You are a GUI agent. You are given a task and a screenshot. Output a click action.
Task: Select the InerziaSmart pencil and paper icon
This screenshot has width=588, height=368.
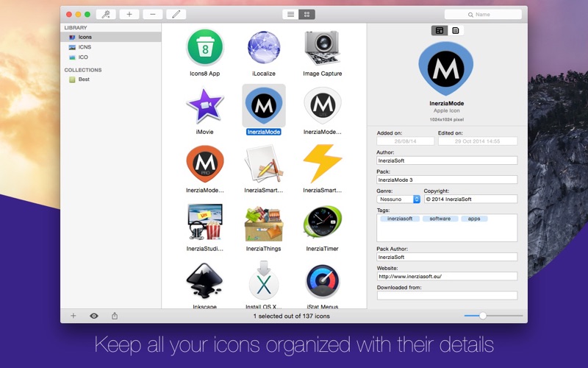point(264,164)
